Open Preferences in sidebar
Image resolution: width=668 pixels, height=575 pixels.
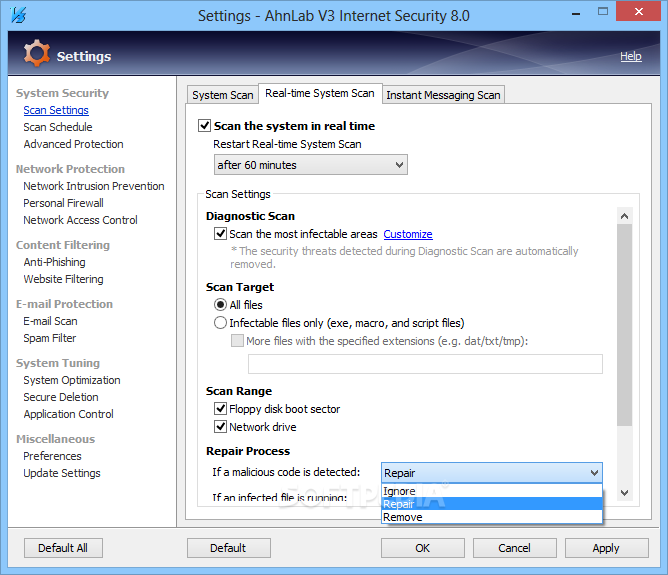coord(52,456)
